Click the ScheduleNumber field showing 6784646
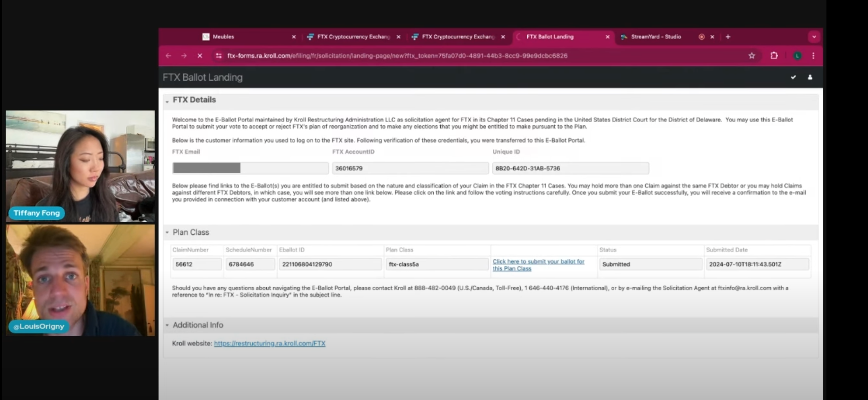Viewport: 868px width, 400px height. click(250, 264)
